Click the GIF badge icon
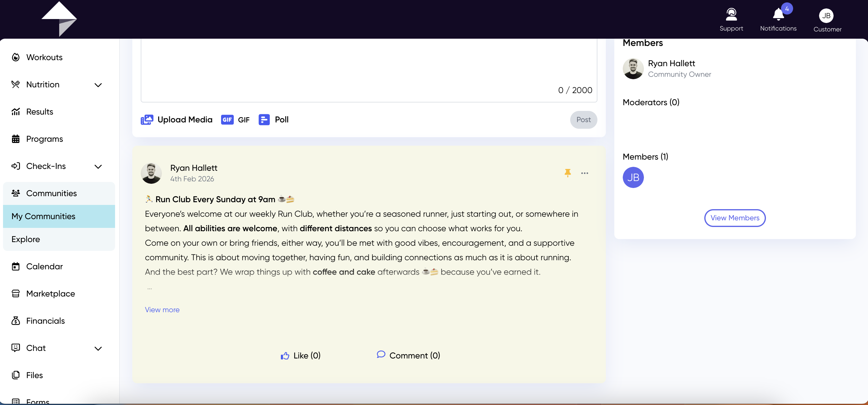Screen dimensions: 868x405 coord(227,120)
